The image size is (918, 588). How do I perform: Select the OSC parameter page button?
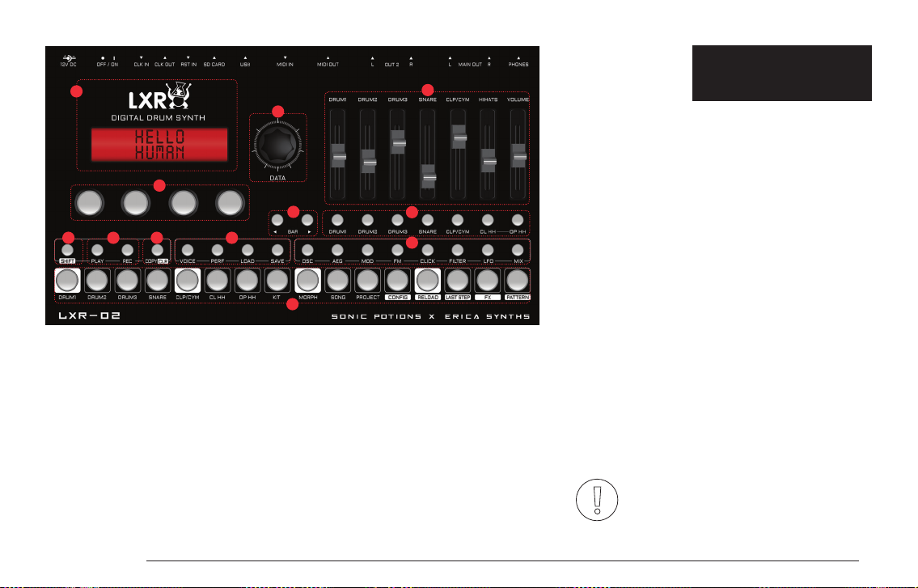tap(307, 251)
